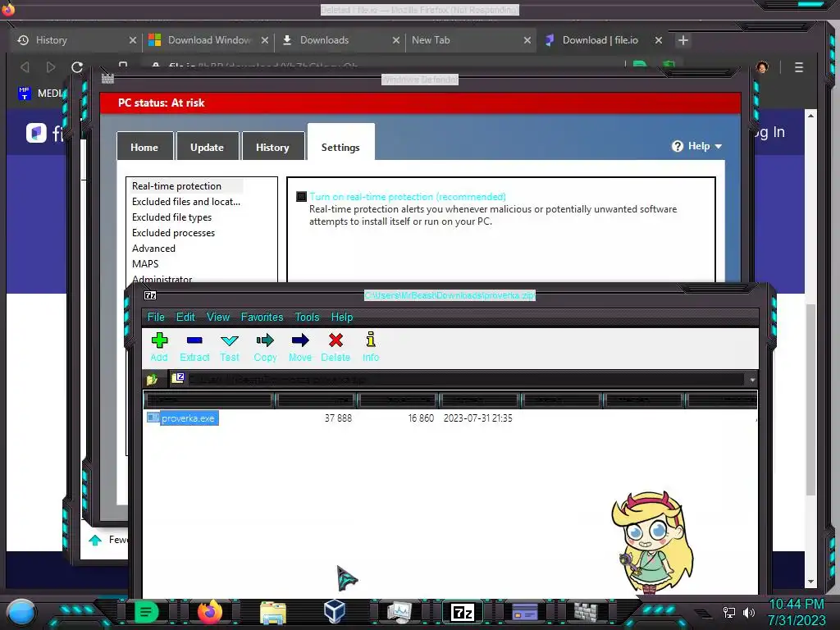Select proverka.exe in the 7-Zip list

182,418
